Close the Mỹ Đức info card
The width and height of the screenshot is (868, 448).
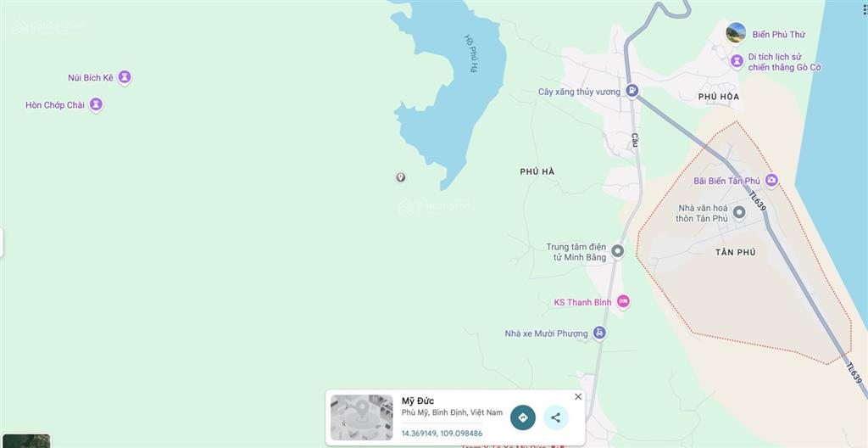click(578, 396)
